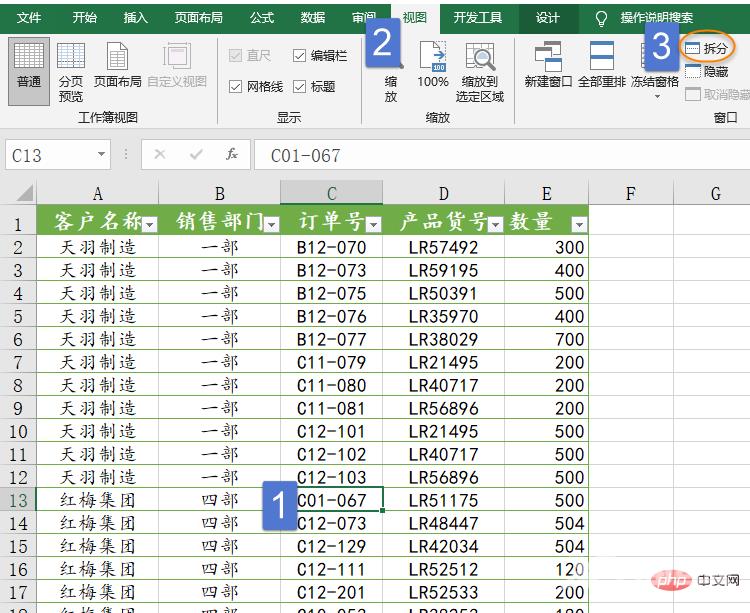Open Page Layout (页面布局) view icon

(x=117, y=66)
